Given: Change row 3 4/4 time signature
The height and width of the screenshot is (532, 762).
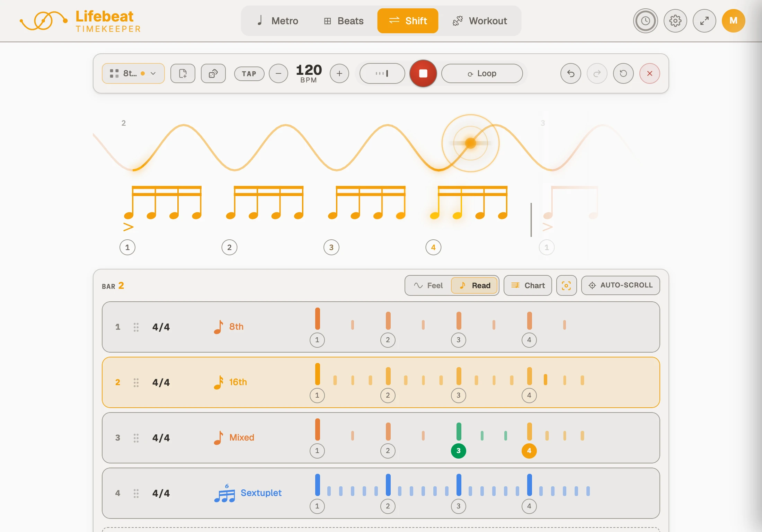Looking at the screenshot, I should [x=161, y=438].
